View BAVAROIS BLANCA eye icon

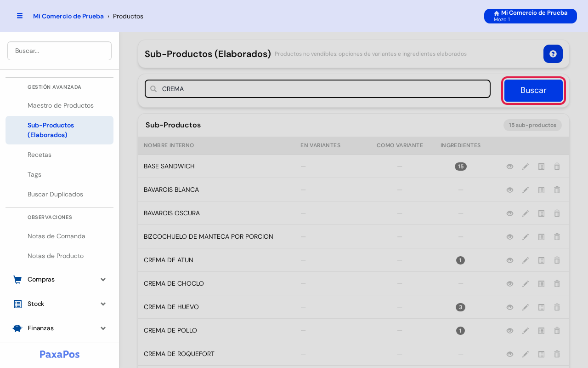pyautogui.click(x=510, y=190)
